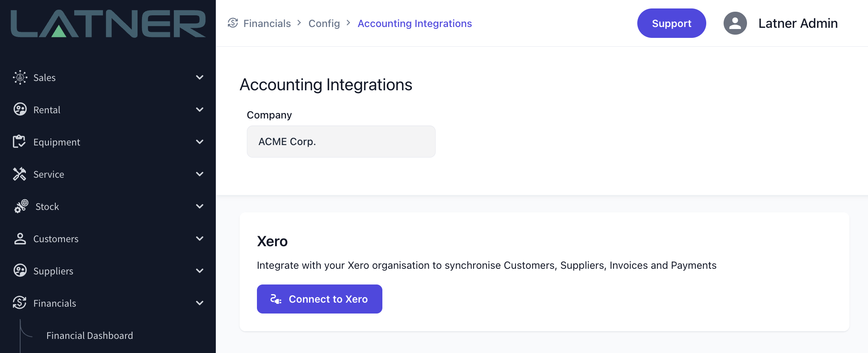The image size is (868, 353).
Task: Click the Stock gears icon
Action: pyautogui.click(x=21, y=206)
